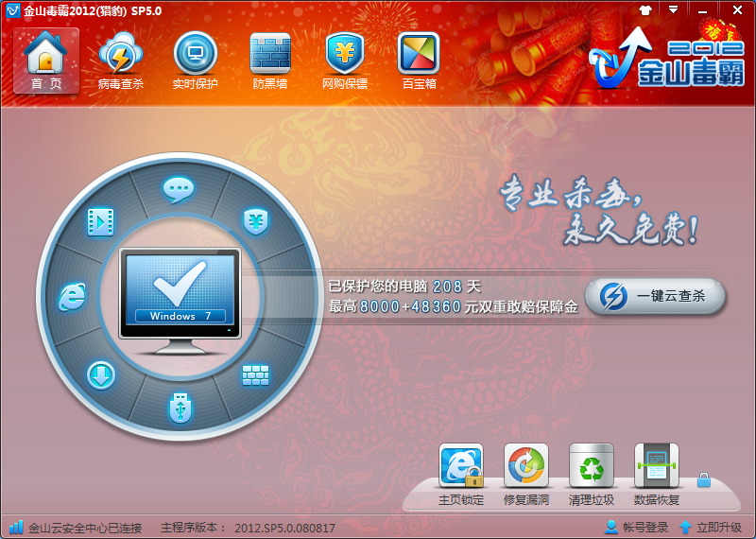Toggle the small padlock beside 数据恢复

click(x=703, y=480)
